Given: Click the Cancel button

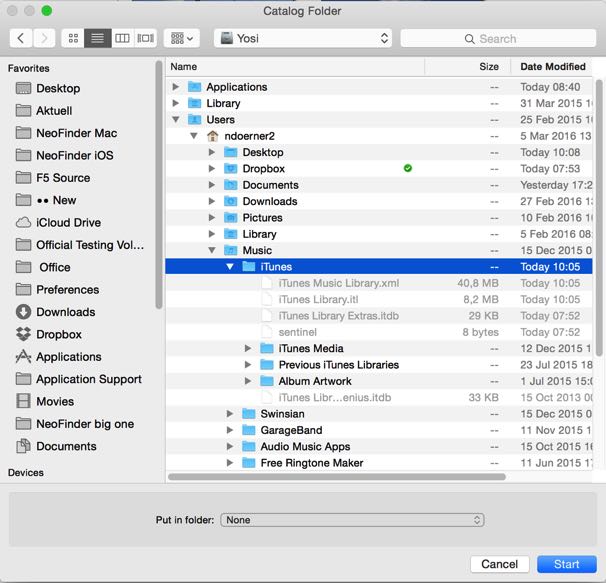Looking at the screenshot, I should [x=499, y=564].
